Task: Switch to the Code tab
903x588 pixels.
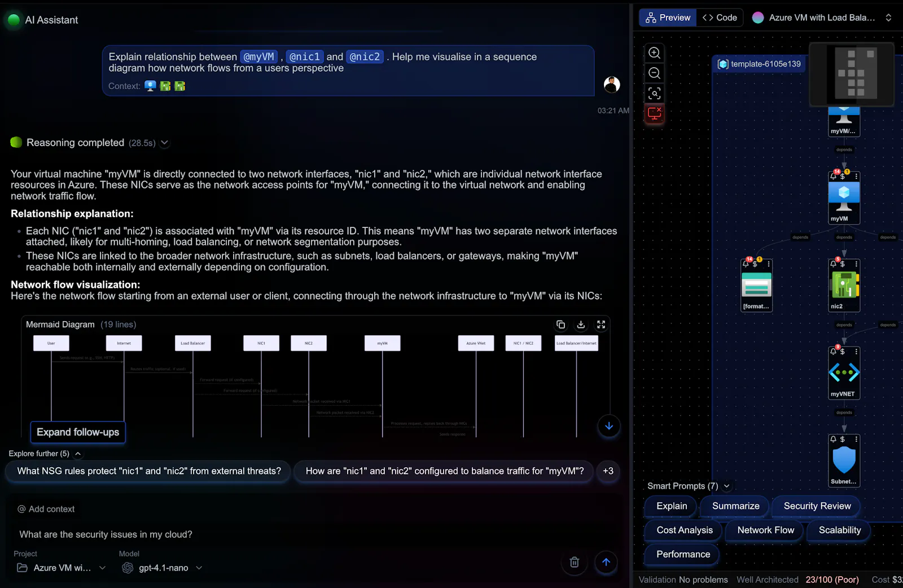Action: pyautogui.click(x=720, y=17)
